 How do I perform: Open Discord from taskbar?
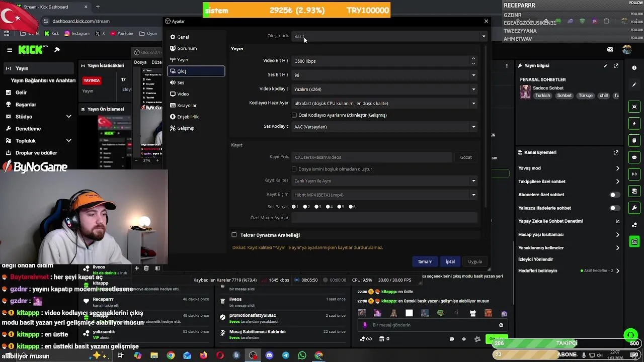click(x=269, y=355)
